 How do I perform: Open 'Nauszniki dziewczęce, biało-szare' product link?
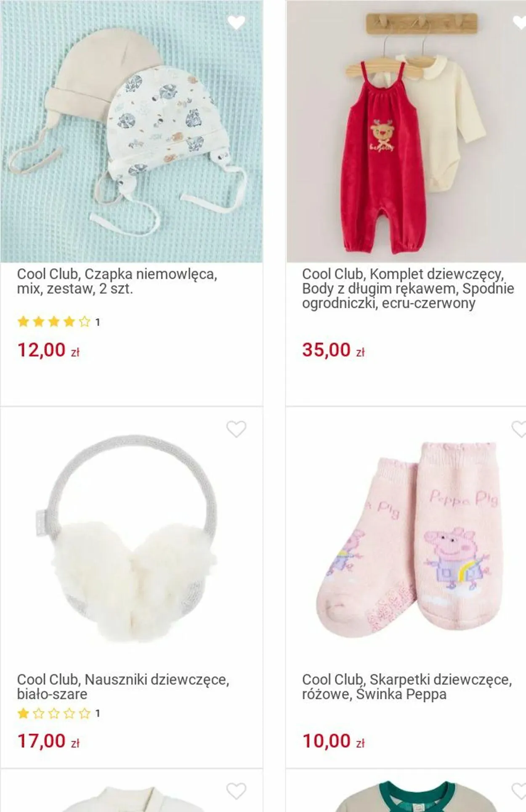(123, 686)
